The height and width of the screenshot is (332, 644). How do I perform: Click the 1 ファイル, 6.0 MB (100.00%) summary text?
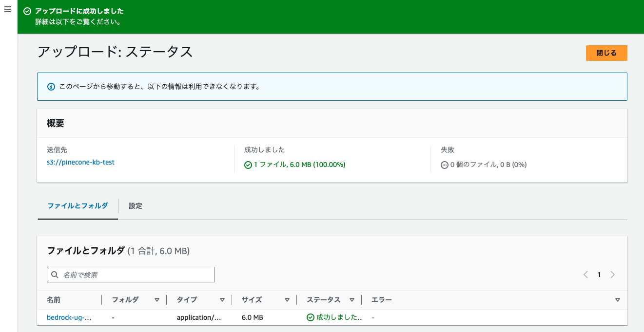coord(299,165)
